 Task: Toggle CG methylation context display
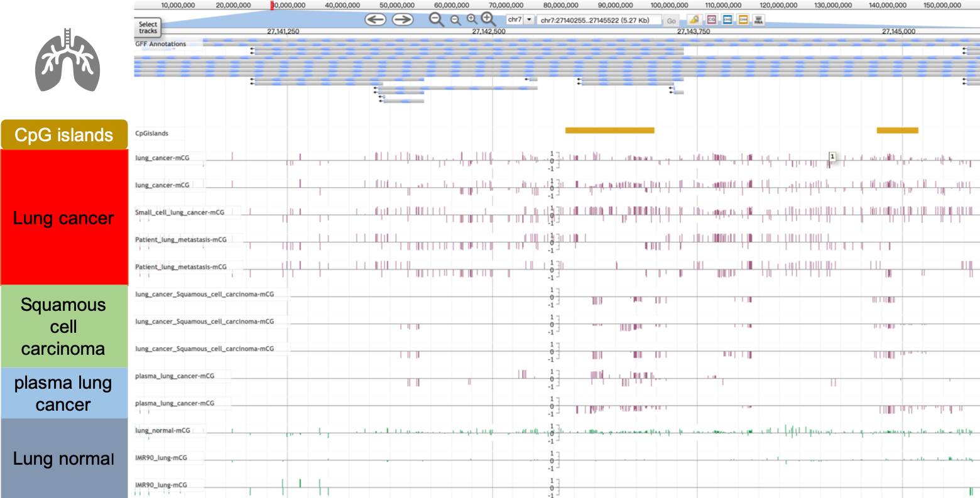pos(711,19)
